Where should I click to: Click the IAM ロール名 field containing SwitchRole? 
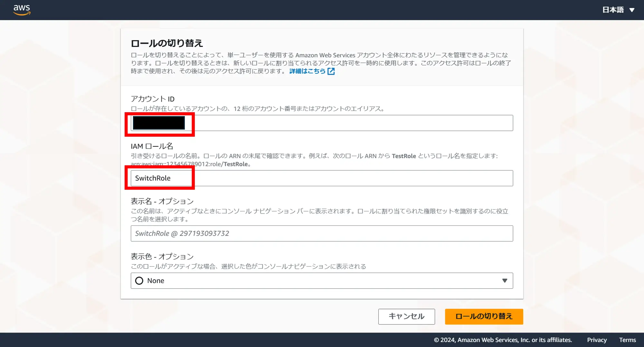point(322,178)
